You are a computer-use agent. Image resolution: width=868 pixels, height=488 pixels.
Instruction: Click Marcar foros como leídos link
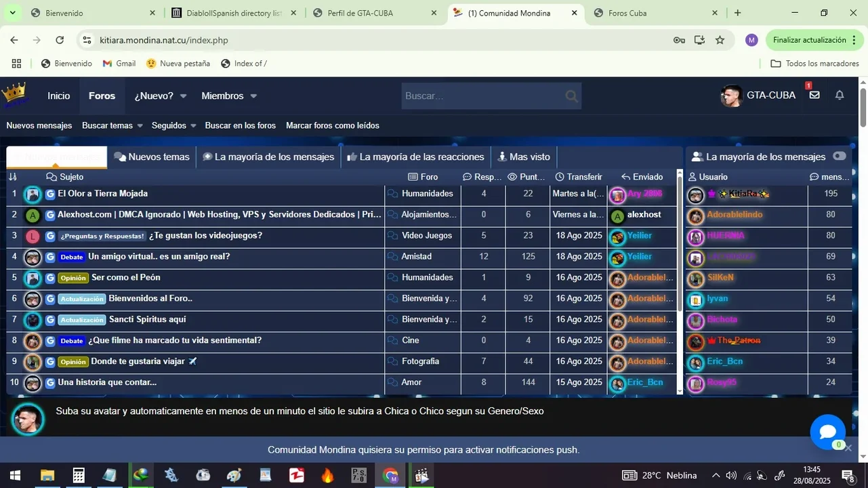[333, 125]
